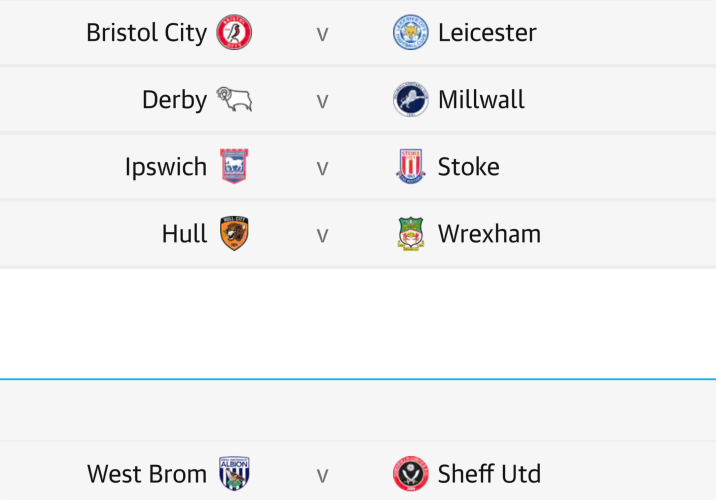Click the Wrexham club crest

pos(410,234)
